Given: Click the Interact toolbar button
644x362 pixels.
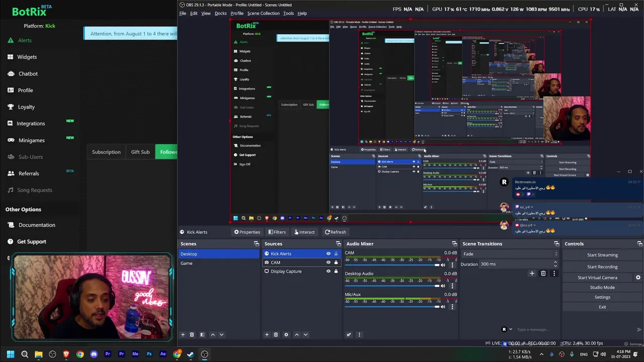Looking at the screenshot, I should 304,232.
